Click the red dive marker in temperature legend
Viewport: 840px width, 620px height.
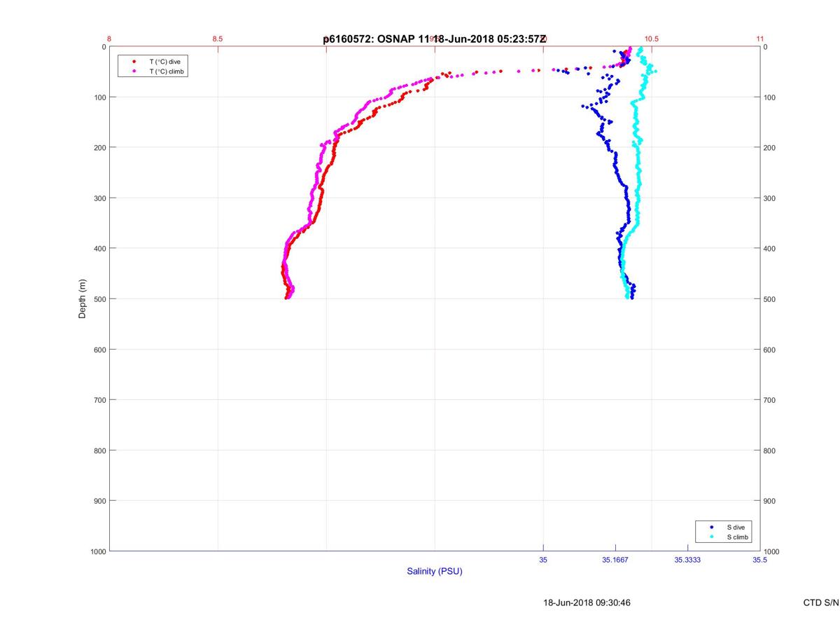click(x=134, y=62)
